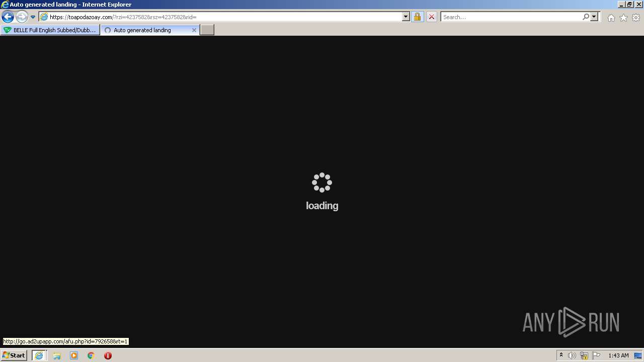644x362 pixels.
Task: Go to the Home page icon
Action: pyautogui.click(x=611, y=17)
